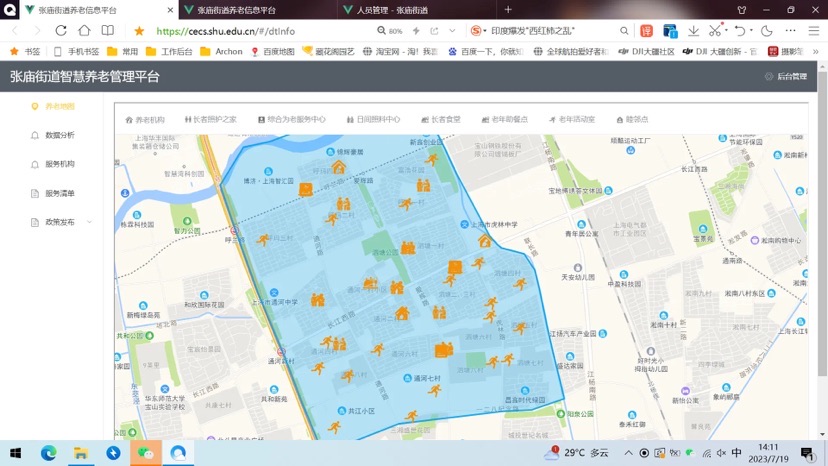828x466 pixels.
Task: Open the 百度地图 bookmark
Action: (272, 51)
